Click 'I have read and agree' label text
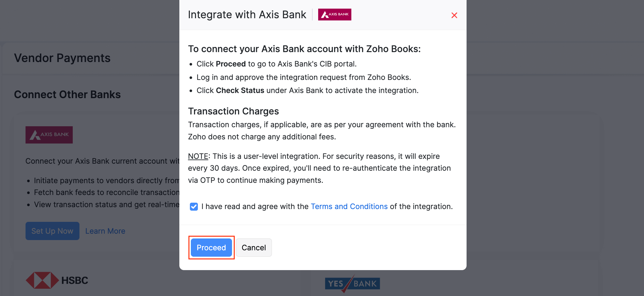This screenshot has width=644, height=296. point(255,206)
